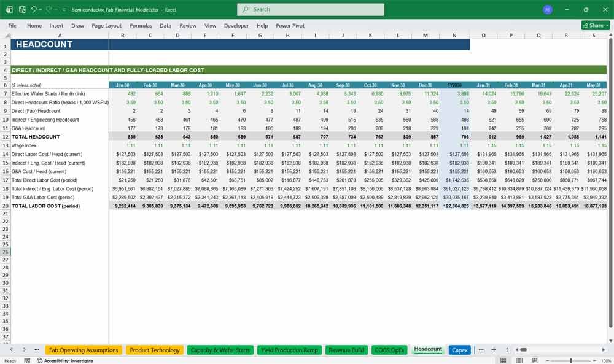Click the Jan-30 column heading cell
The width and height of the screenshot is (614, 364).
click(123, 85)
